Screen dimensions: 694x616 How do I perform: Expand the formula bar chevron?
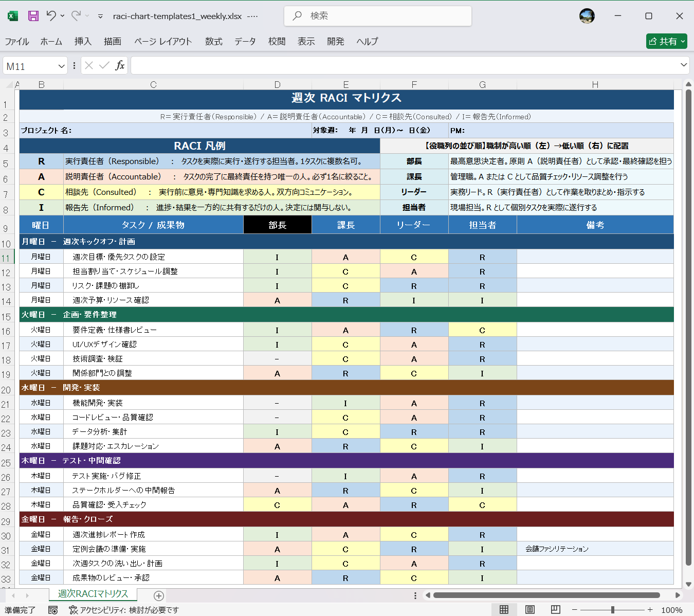click(684, 65)
